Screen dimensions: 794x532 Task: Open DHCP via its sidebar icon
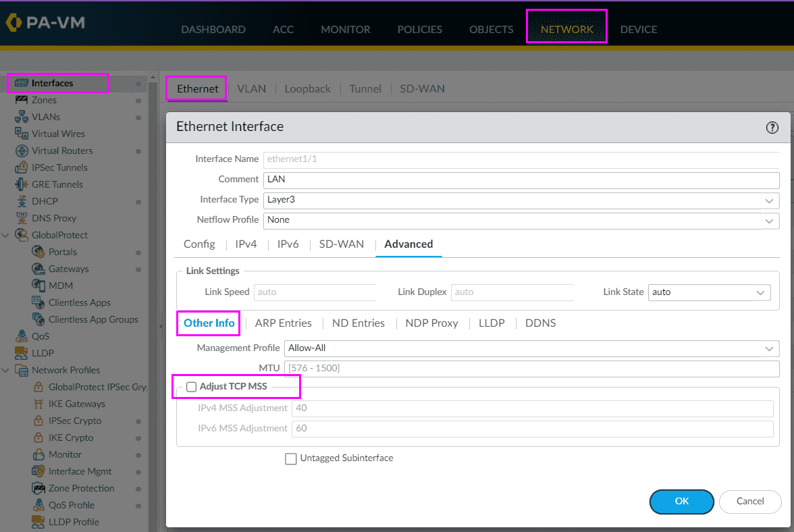tap(21, 201)
